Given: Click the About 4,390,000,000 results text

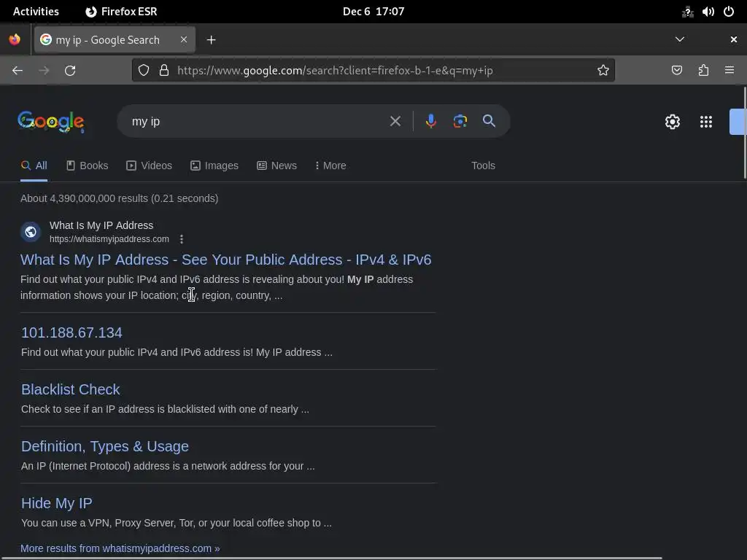Looking at the screenshot, I should click(x=119, y=198).
